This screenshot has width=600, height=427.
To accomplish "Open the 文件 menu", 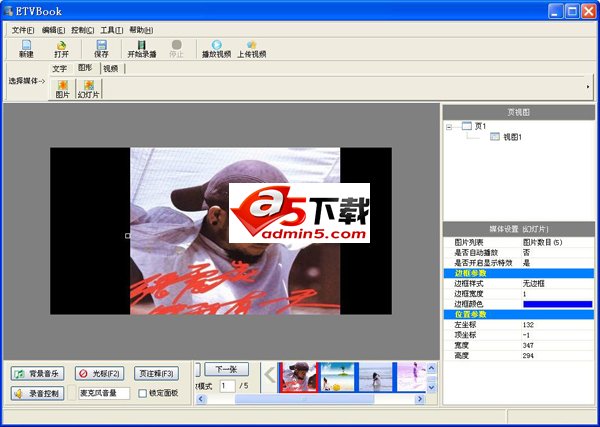I will point(22,30).
